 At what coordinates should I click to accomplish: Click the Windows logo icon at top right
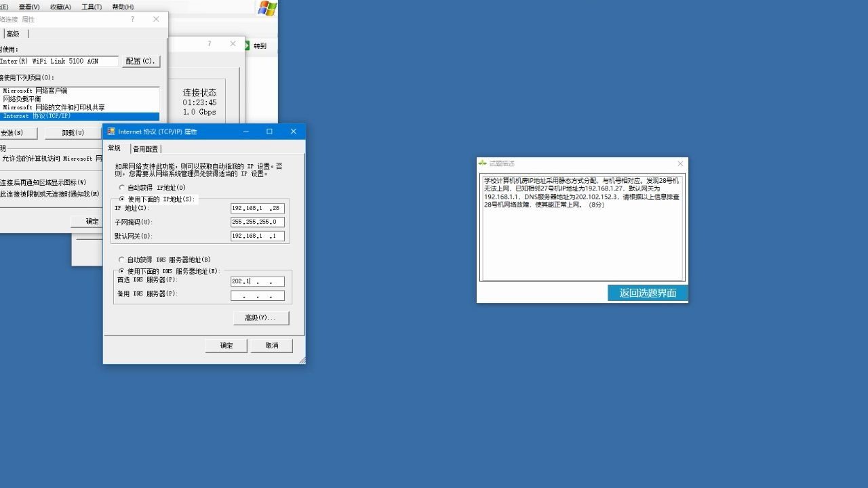[x=266, y=9]
